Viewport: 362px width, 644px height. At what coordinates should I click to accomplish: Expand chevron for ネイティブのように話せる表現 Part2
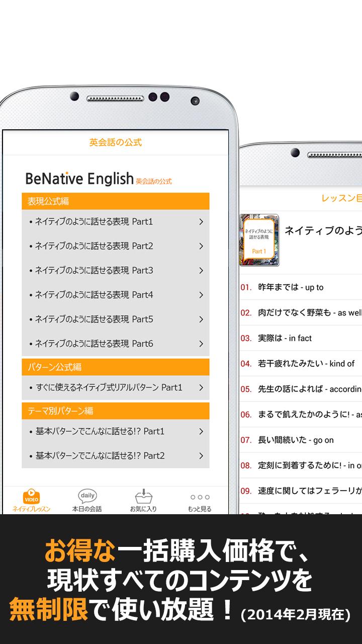click(201, 246)
